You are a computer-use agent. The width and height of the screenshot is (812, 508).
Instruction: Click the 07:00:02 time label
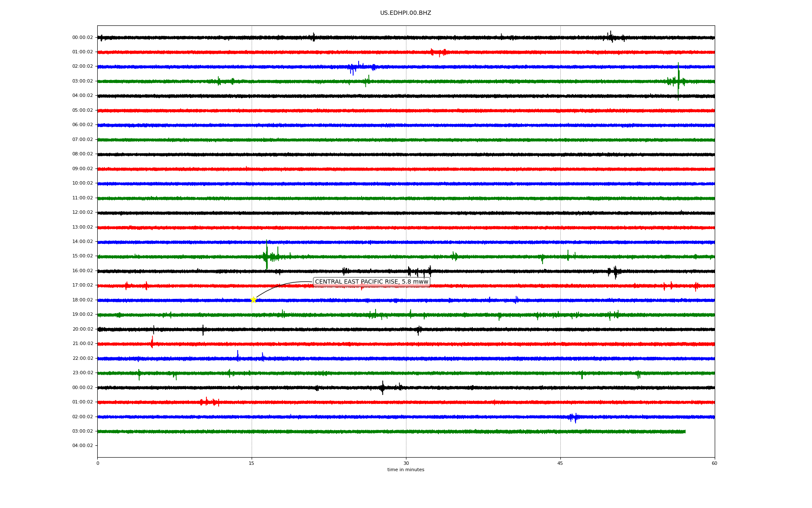point(82,140)
